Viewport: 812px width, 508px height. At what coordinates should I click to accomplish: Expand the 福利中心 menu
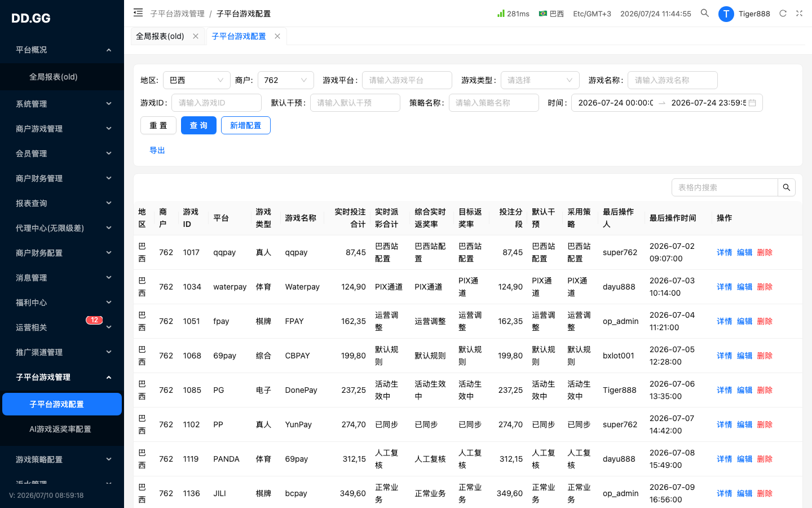(62, 303)
